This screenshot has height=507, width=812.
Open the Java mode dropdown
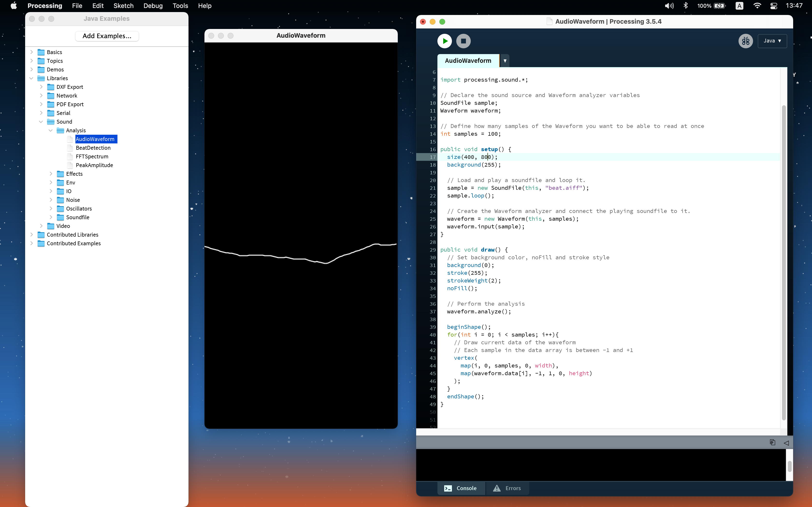(x=772, y=41)
